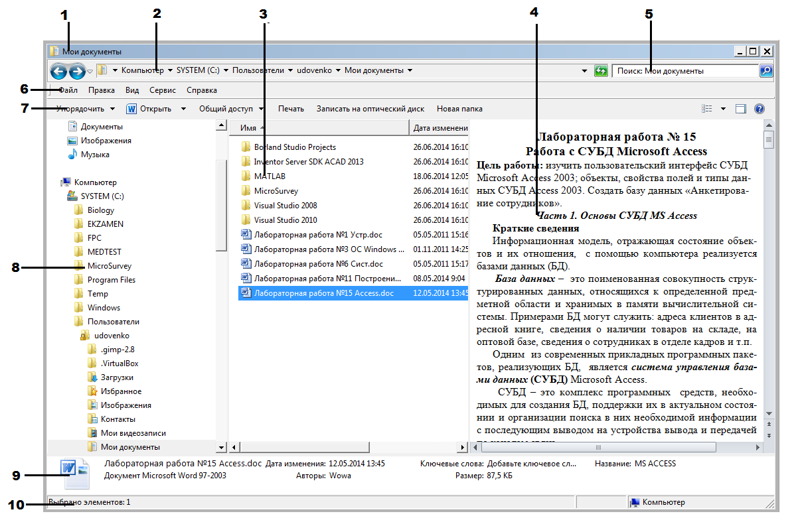798x532 pixels.
Task: Open the dropdown arrow after Компьютер in the address bar
Action: (x=170, y=70)
